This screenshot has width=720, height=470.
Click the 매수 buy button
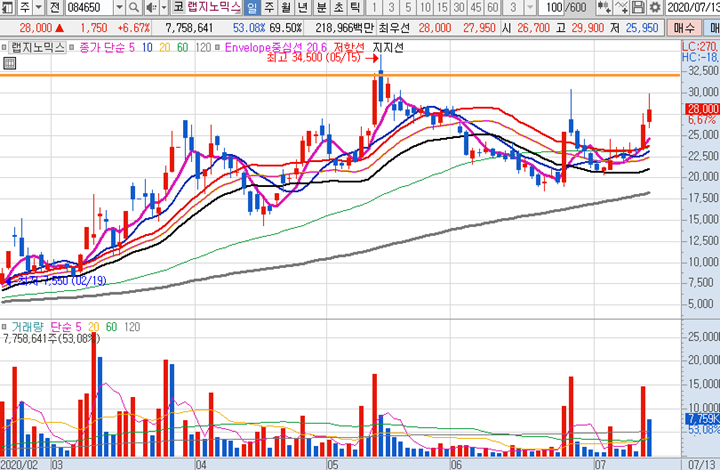pyautogui.click(x=684, y=28)
